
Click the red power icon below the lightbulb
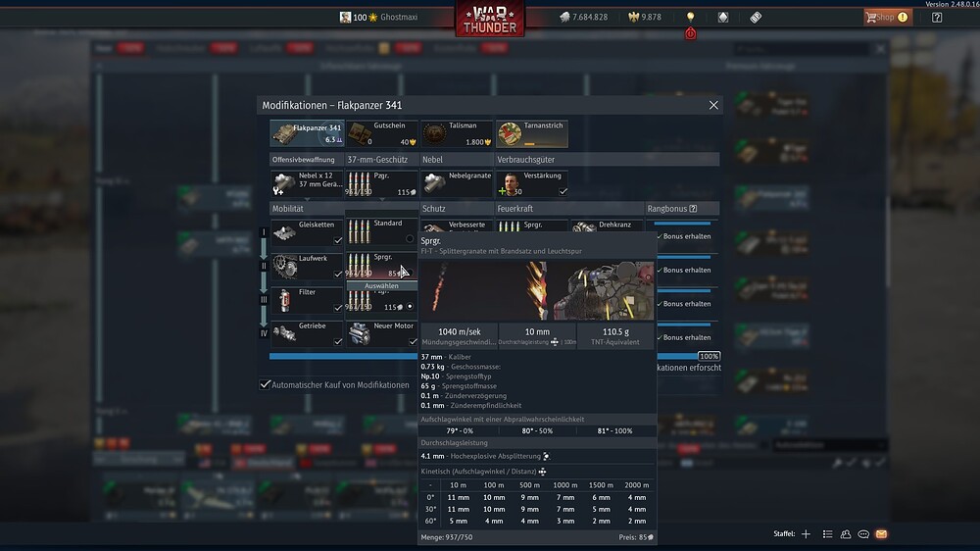(x=690, y=33)
